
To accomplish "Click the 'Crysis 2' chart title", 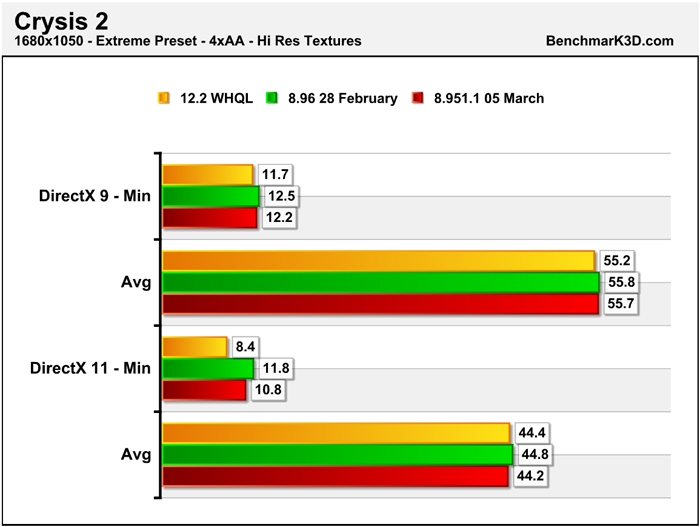I will coord(61,21).
